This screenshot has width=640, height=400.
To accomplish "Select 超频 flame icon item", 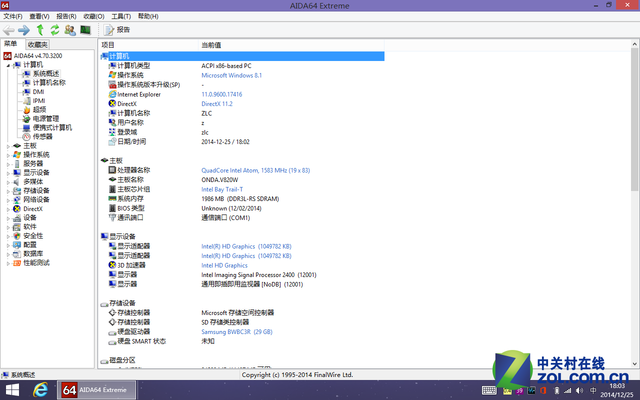I will (x=27, y=110).
